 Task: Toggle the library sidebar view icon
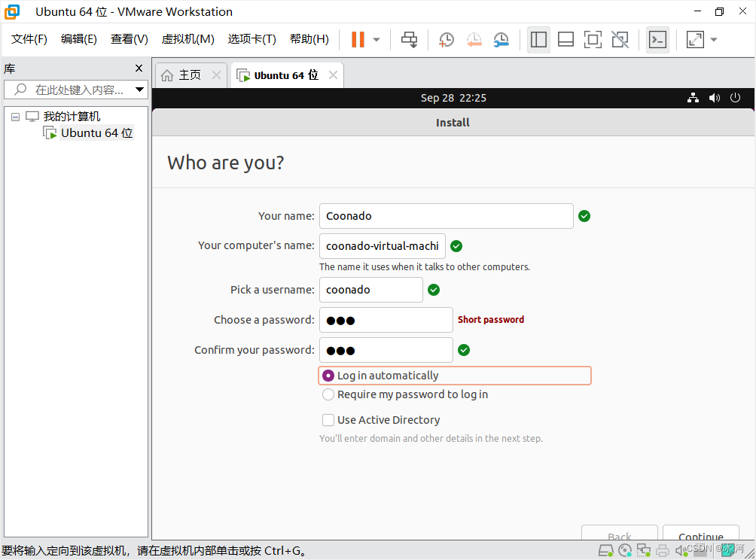click(538, 40)
